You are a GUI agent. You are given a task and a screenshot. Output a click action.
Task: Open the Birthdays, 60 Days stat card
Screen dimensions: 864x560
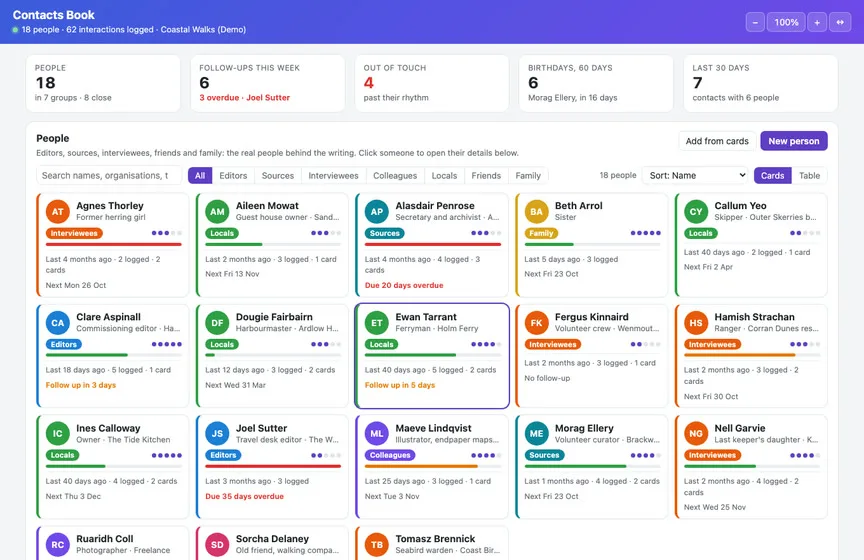[x=596, y=83]
